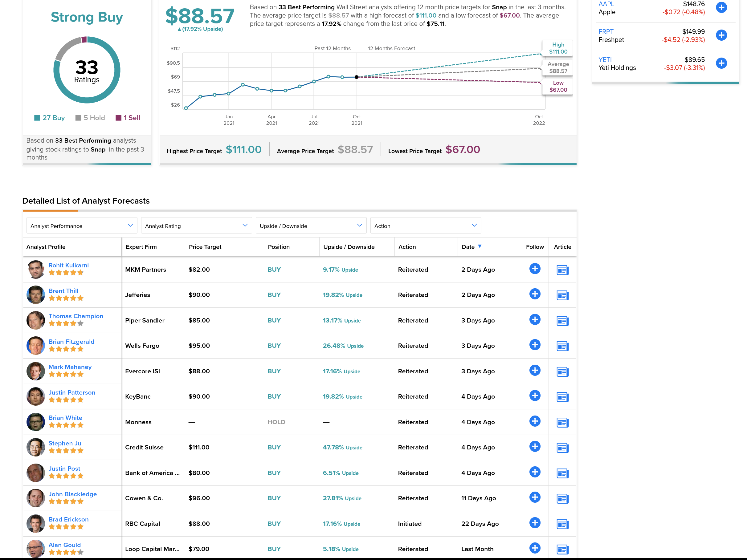This screenshot has width=747, height=560.
Task: Sort by Position column header
Action: click(279, 247)
